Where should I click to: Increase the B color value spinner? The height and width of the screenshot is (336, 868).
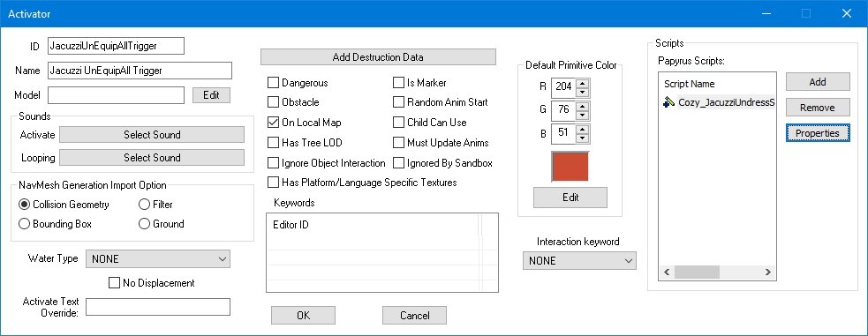[583, 130]
